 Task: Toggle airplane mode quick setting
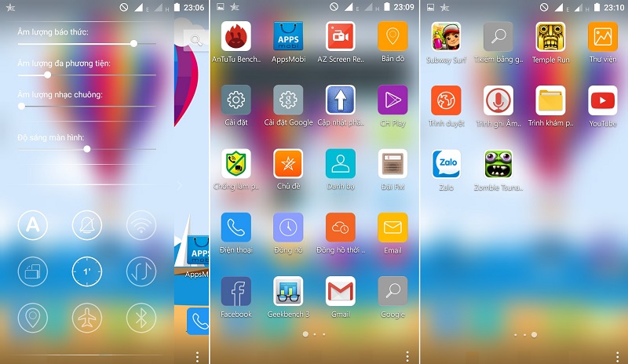pos(87,318)
